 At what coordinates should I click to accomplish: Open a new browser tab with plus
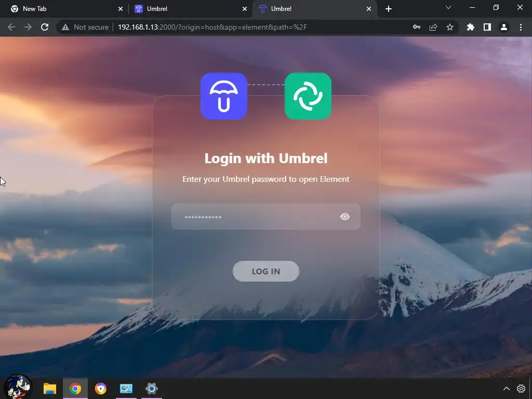click(389, 9)
